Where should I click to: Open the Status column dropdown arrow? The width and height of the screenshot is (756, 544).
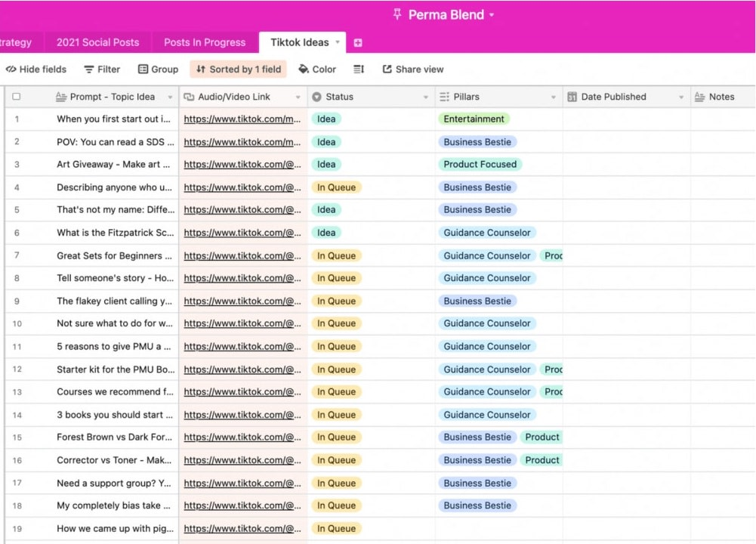click(426, 97)
